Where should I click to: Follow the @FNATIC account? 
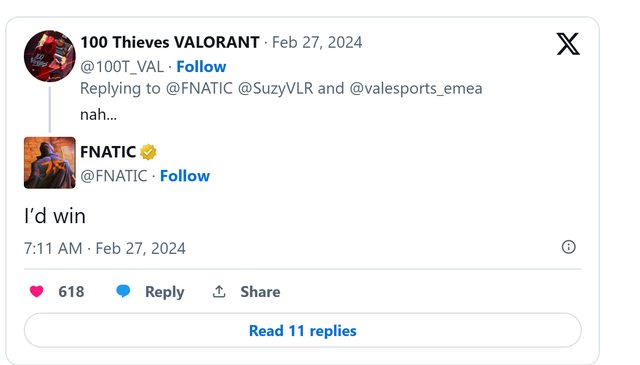[x=185, y=176]
